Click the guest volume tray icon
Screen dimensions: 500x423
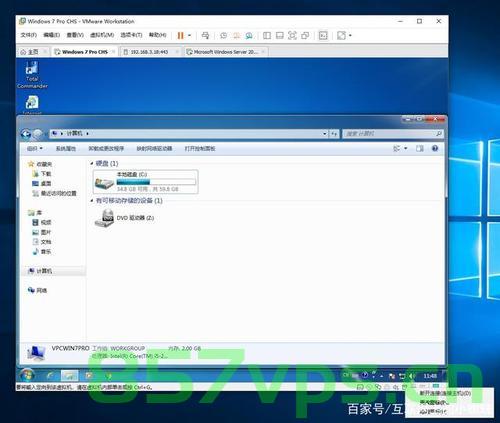point(412,376)
